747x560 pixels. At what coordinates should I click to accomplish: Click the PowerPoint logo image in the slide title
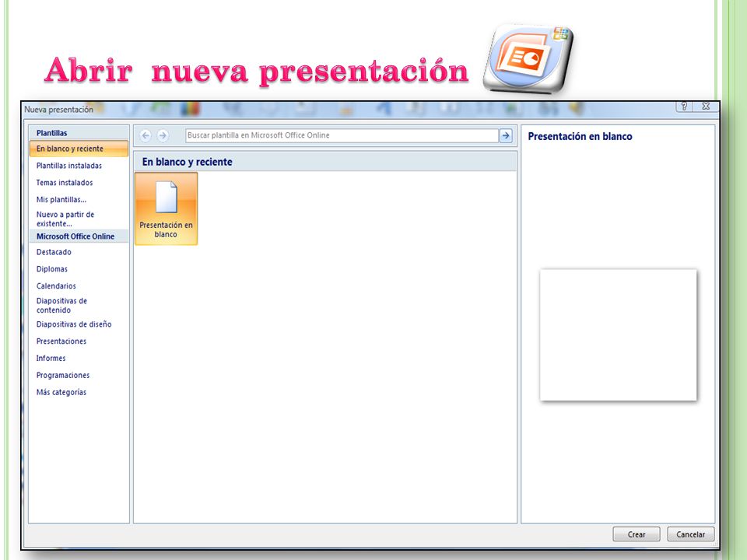click(x=529, y=58)
